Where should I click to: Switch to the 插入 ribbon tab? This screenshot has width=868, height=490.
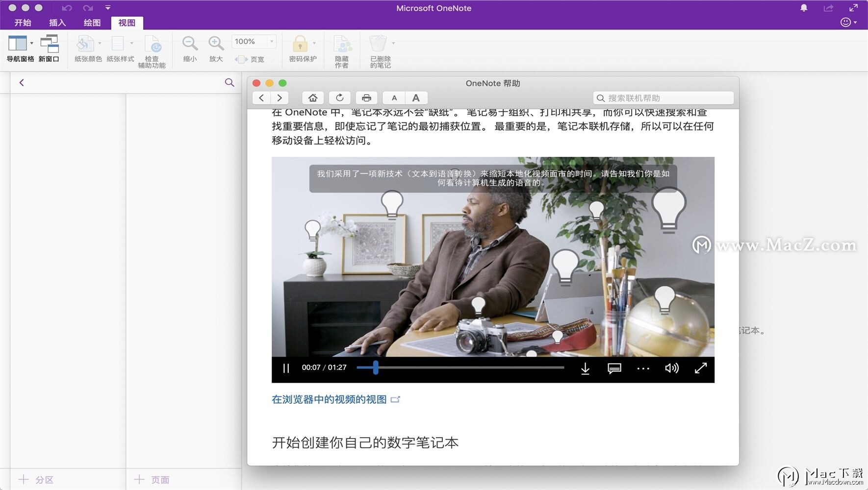click(57, 23)
